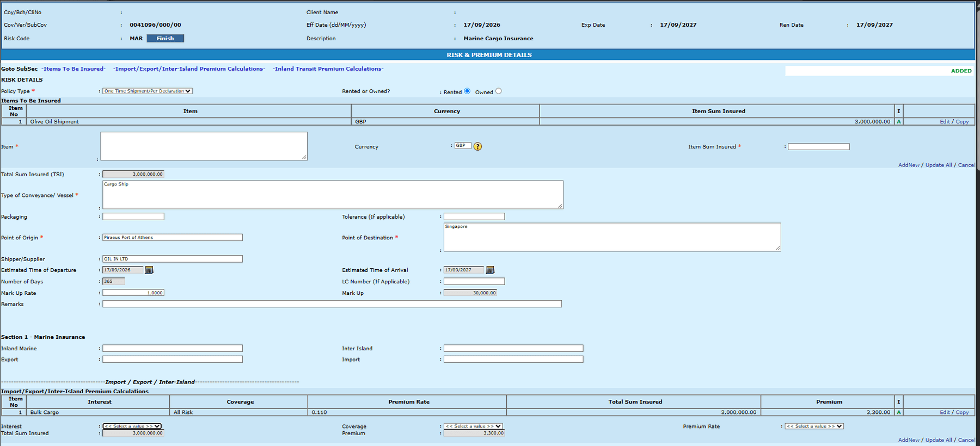Go to Inland Transit Premium Calculations subsection
Viewport: 980px width, 446px height.
point(328,69)
